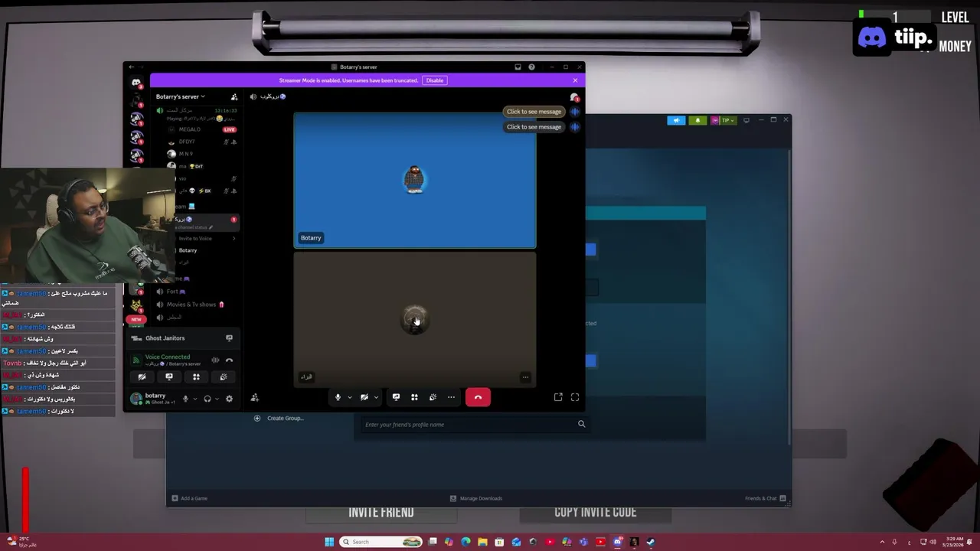Mute microphone in user panel

[185, 399]
